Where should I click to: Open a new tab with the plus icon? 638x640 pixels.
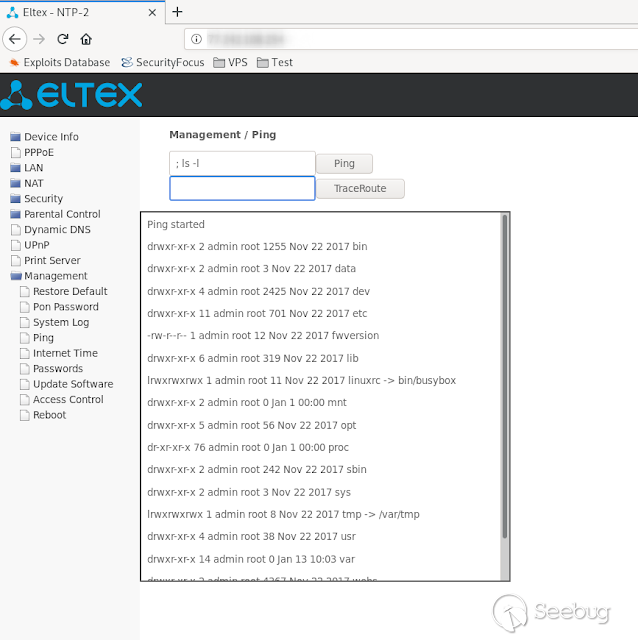177,12
